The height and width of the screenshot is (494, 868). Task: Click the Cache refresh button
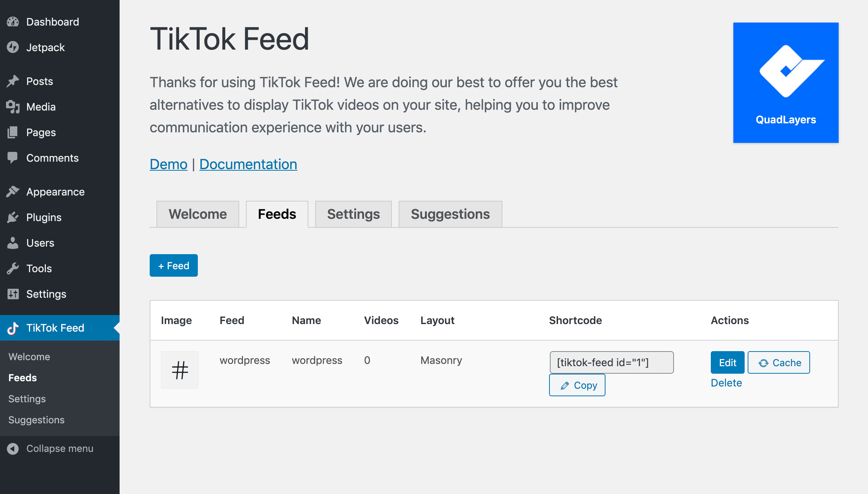[x=779, y=363]
